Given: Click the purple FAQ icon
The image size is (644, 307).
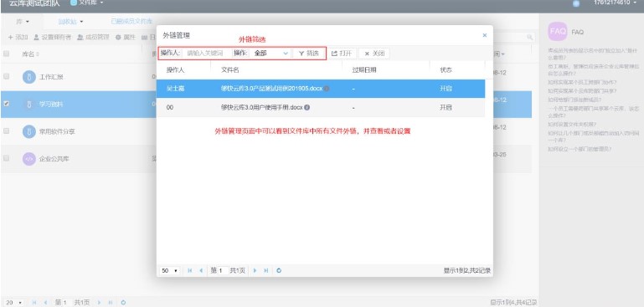Looking at the screenshot, I should (558, 32).
